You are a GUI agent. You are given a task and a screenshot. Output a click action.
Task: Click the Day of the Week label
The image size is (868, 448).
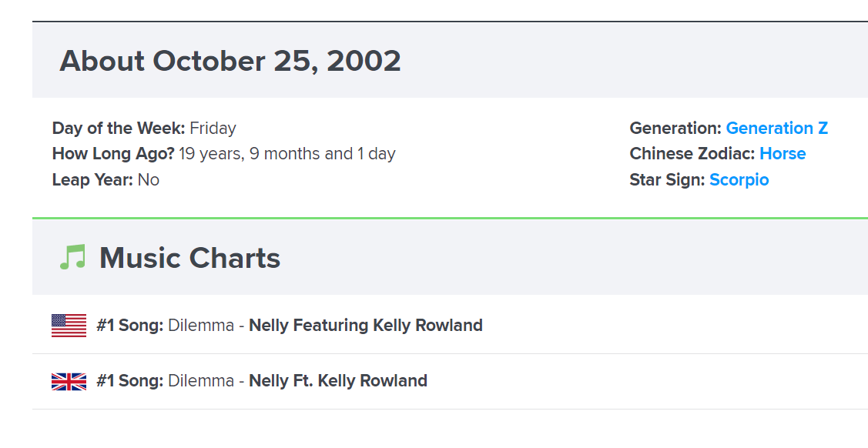pos(119,129)
